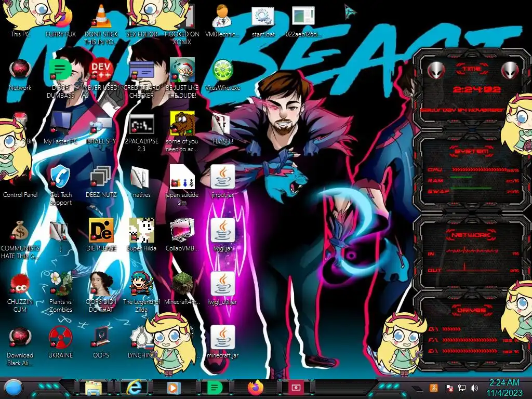The height and width of the screenshot is (399, 532).
Task: Open the BE JUST LIKE THE DUDE icon
Action: coord(182,70)
